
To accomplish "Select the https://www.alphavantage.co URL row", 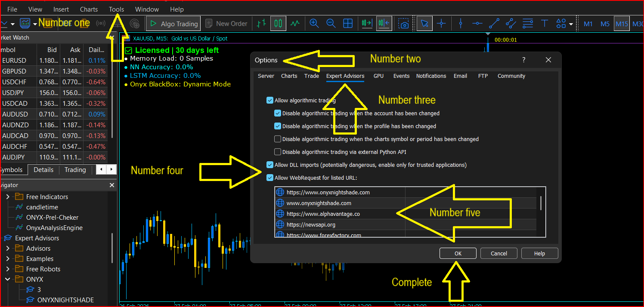I will pos(406,214).
